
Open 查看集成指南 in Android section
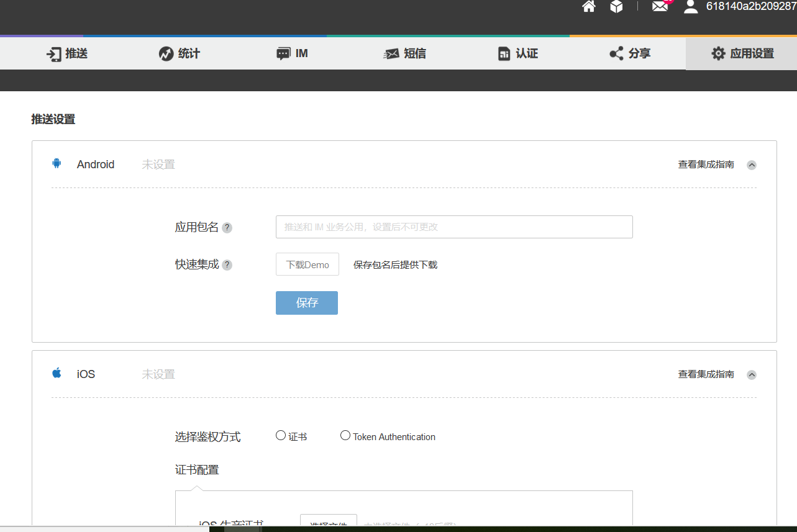[706, 165]
